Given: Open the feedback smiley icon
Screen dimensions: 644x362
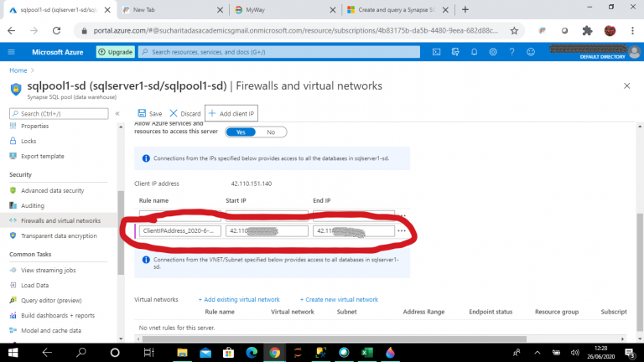Looking at the screenshot, I should (531, 52).
